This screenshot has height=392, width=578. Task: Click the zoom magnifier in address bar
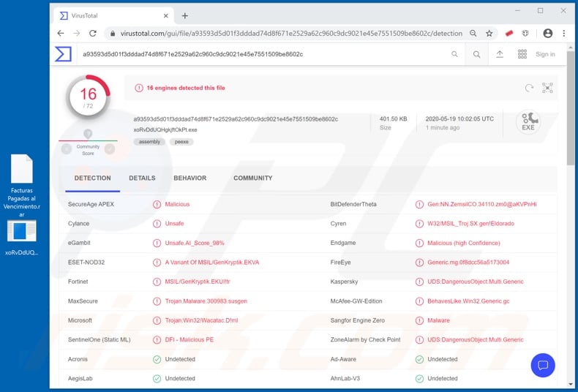click(x=473, y=34)
